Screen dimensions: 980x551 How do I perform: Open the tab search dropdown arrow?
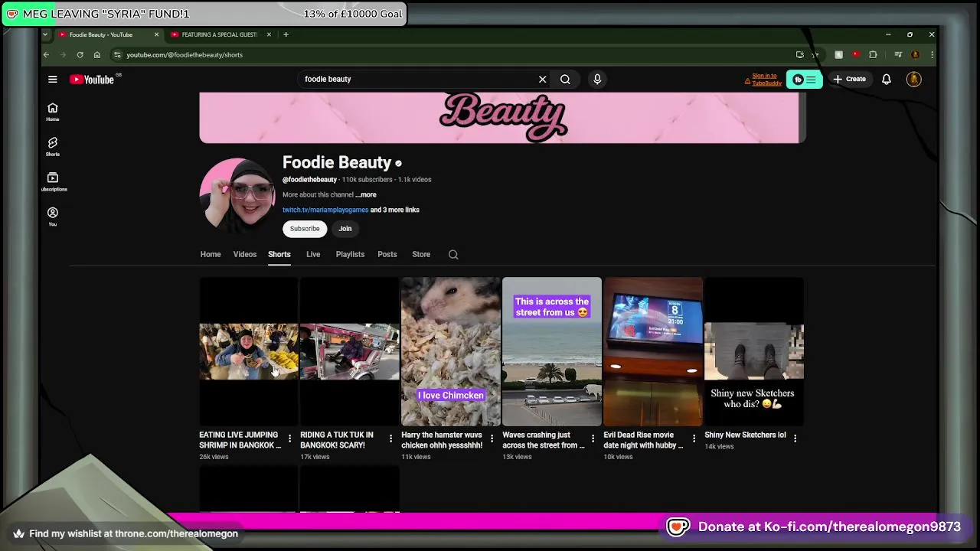point(46,34)
